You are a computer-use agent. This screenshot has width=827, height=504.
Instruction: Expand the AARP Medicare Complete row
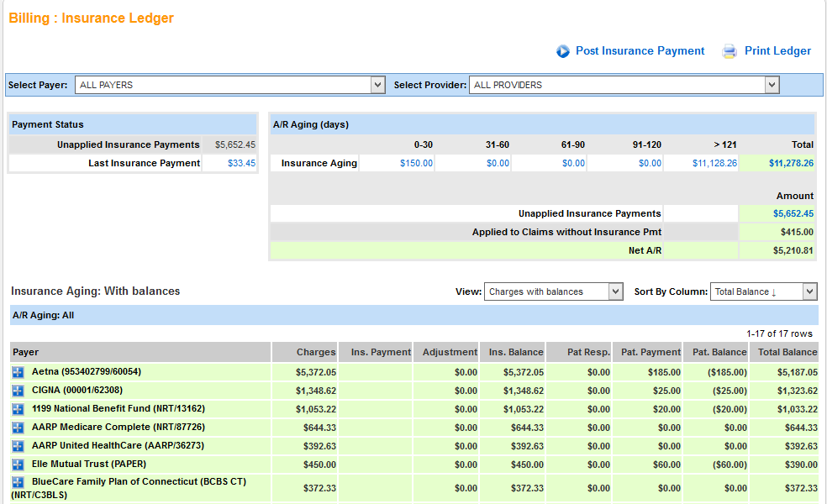[18, 428]
